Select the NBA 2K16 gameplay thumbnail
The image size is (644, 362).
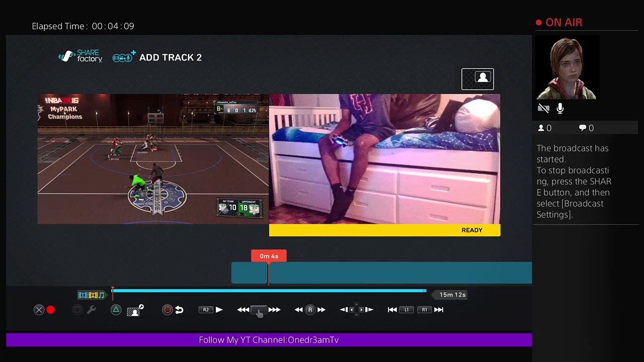tap(153, 159)
